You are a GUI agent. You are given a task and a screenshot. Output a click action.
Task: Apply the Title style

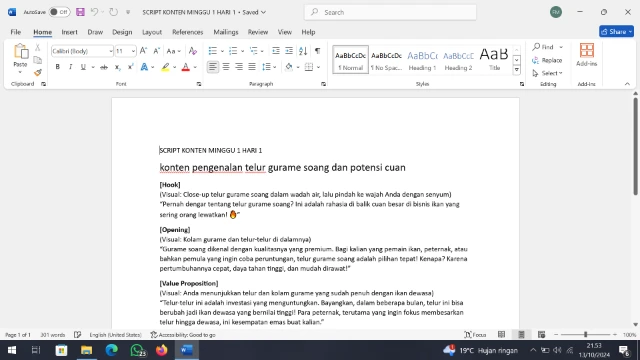(494, 60)
